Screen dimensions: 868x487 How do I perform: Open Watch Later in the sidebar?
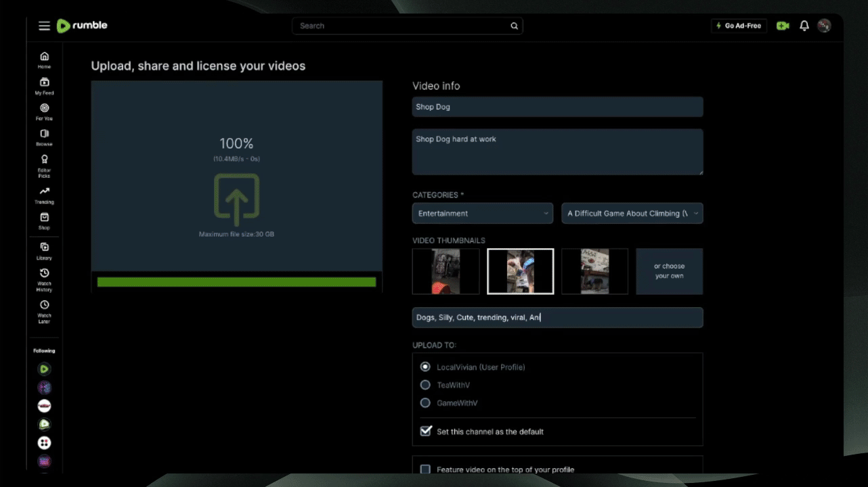(x=44, y=311)
